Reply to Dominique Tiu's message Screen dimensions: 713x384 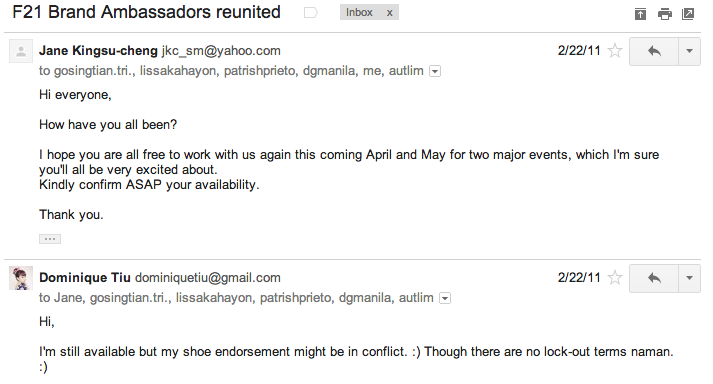coord(654,278)
